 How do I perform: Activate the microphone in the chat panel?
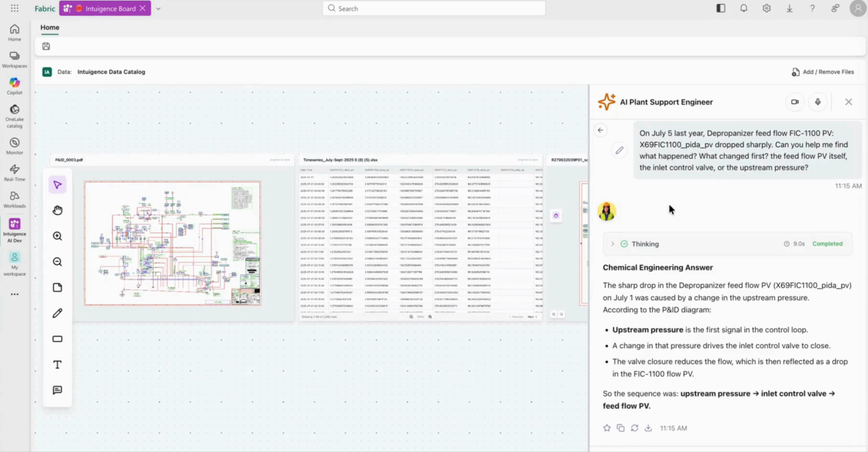point(818,102)
